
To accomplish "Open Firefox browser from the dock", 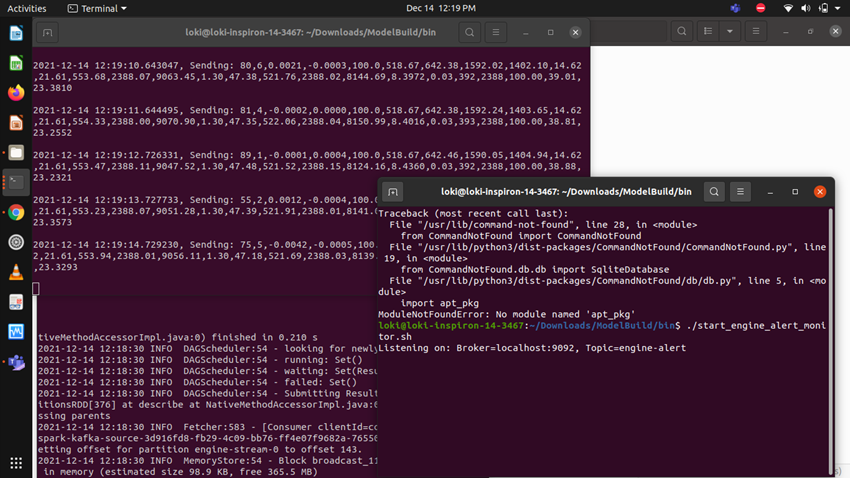I will pyautogui.click(x=16, y=93).
